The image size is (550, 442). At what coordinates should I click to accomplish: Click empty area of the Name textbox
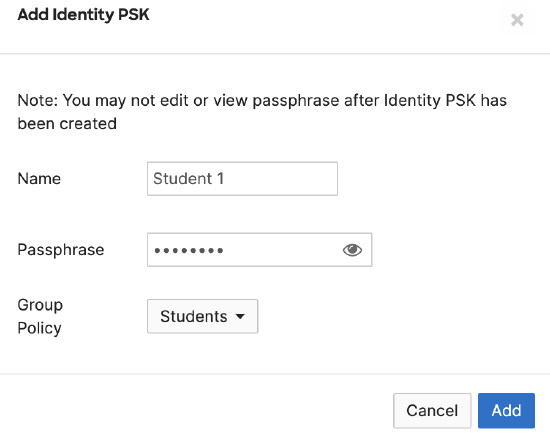[x=281, y=179]
